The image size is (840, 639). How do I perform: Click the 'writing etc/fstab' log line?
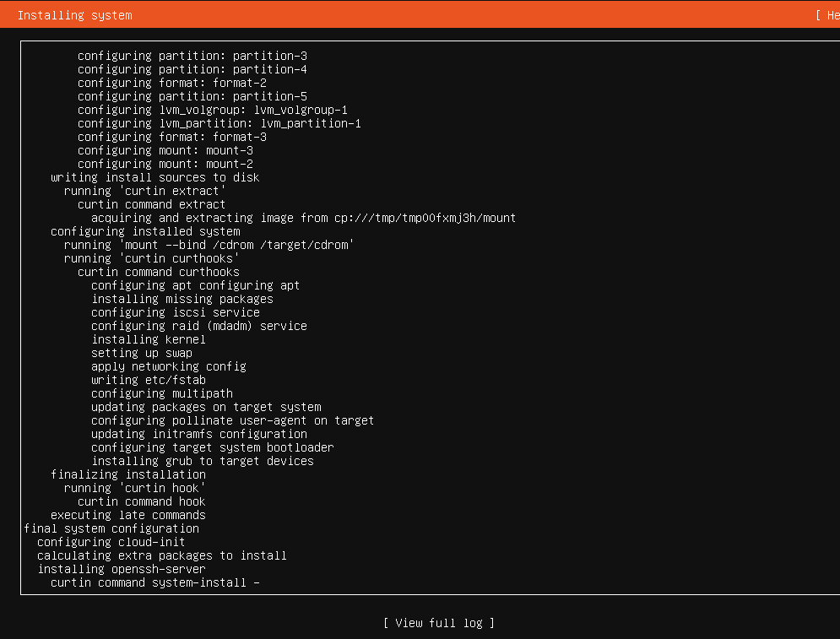pyautogui.click(x=148, y=380)
